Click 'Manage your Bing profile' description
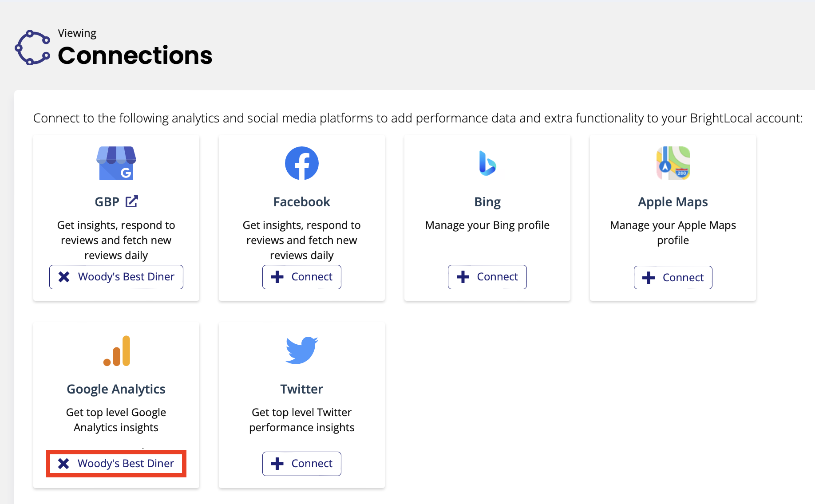815x504 pixels. tap(487, 225)
